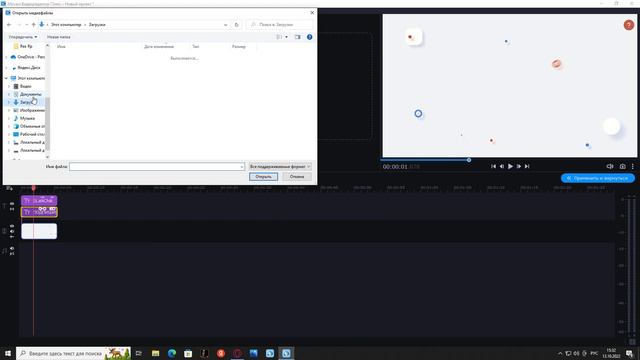The image size is (640, 360).
Task: Open the Windows Start menu
Action: (x=8, y=353)
